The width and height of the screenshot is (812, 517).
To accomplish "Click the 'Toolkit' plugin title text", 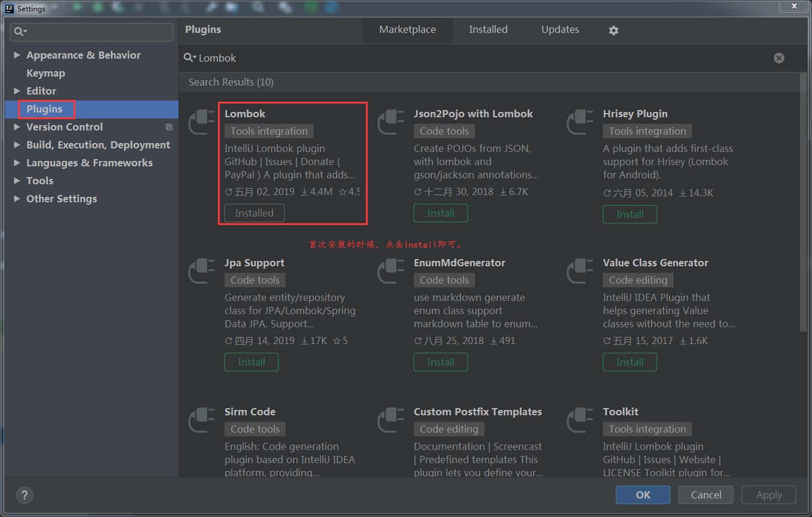I will point(620,412).
